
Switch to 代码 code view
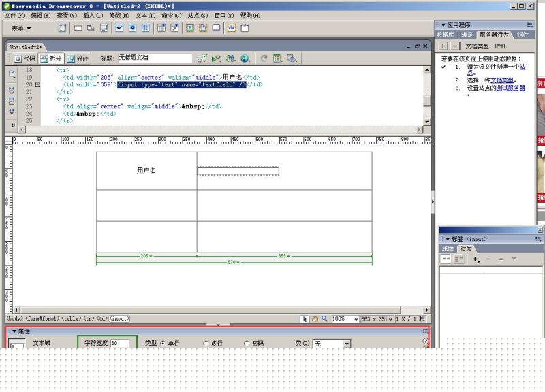click(x=25, y=59)
